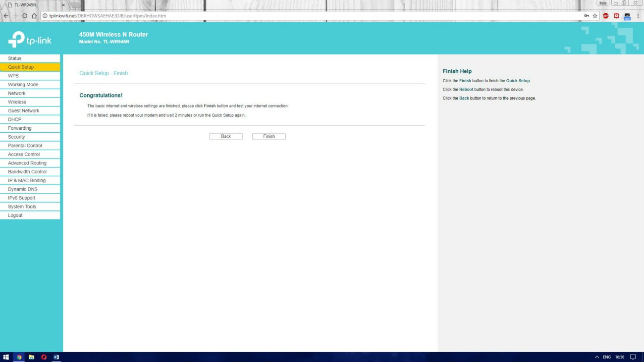Click the browser back arrow icon

coord(6,16)
